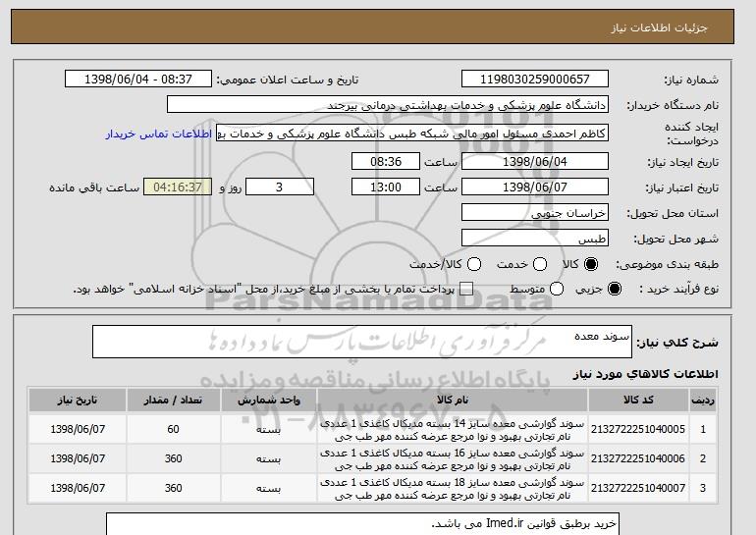Click the days remaining field showing 3
Image resolution: width=756 pixels, height=535 pixels.
coord(280,187)
